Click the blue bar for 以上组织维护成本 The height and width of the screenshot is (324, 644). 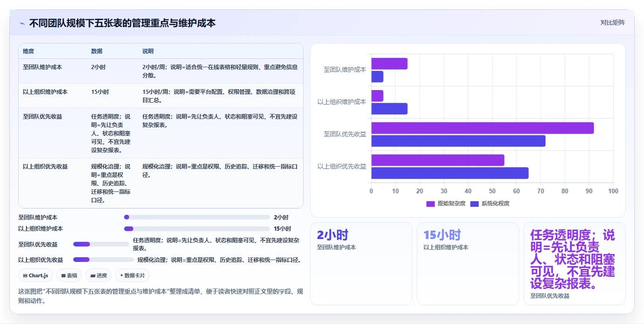coord(389,109)
